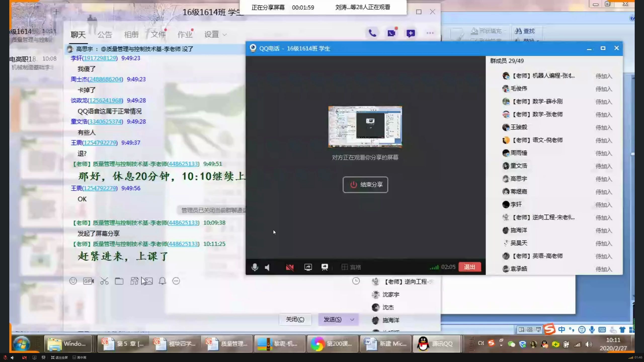The image size is (644, 362).
Task: Open 谈政龙's QQ number link 1256241968
Action: [x=105, y=100]
